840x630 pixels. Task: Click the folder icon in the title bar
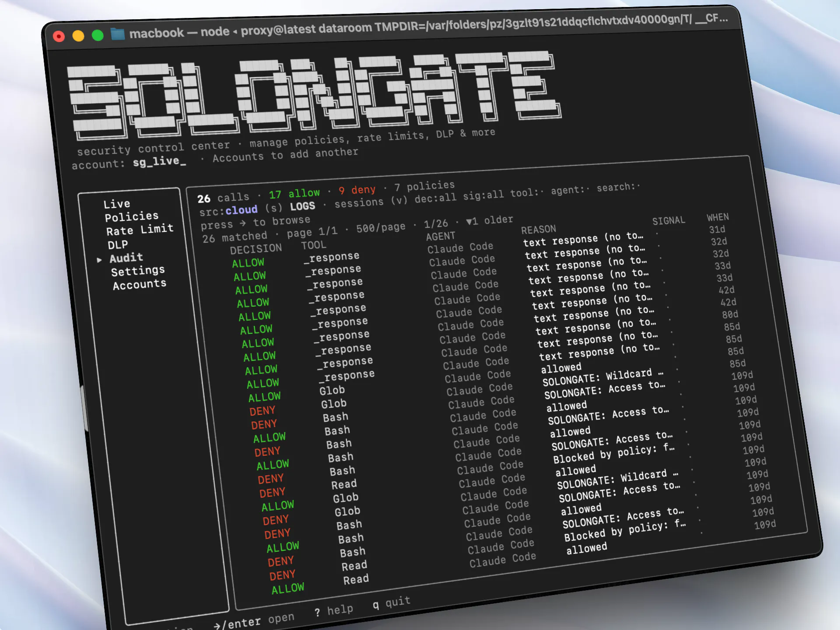pyautogui.click(x=117, y=34)
